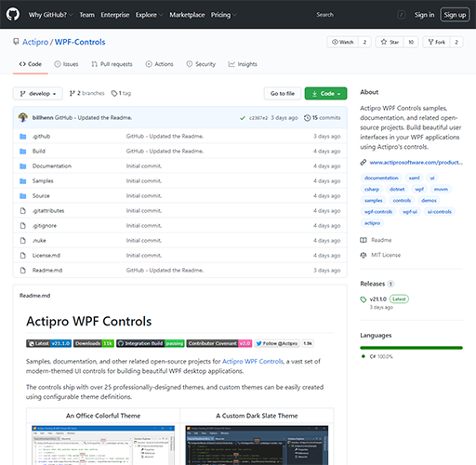The height and width of the screenshot is (465, 476).
Task: Open the green Code dropdown
Action: [325, 93]
